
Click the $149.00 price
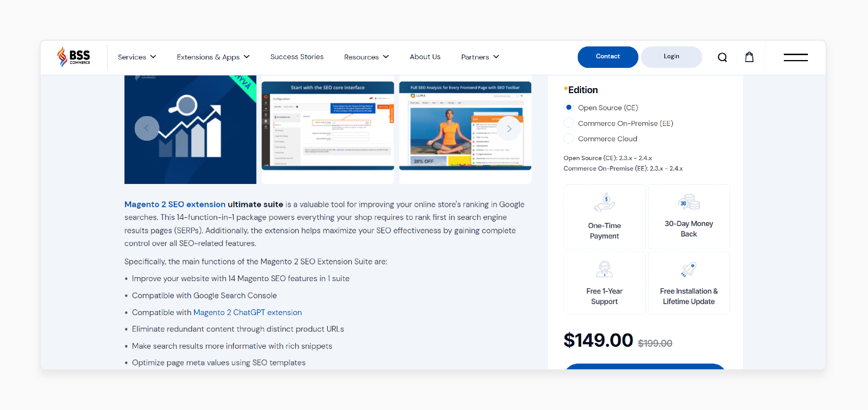(598, 340)
